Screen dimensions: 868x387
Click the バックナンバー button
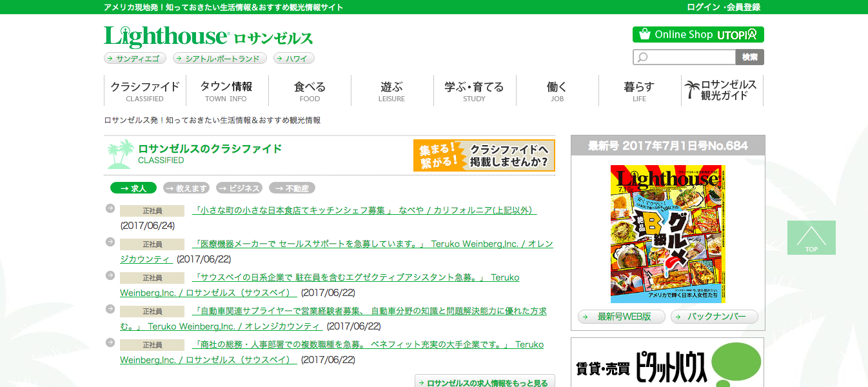715,317
